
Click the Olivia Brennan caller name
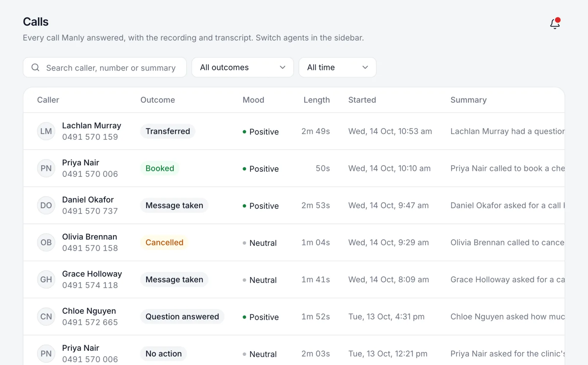[90, 237]
